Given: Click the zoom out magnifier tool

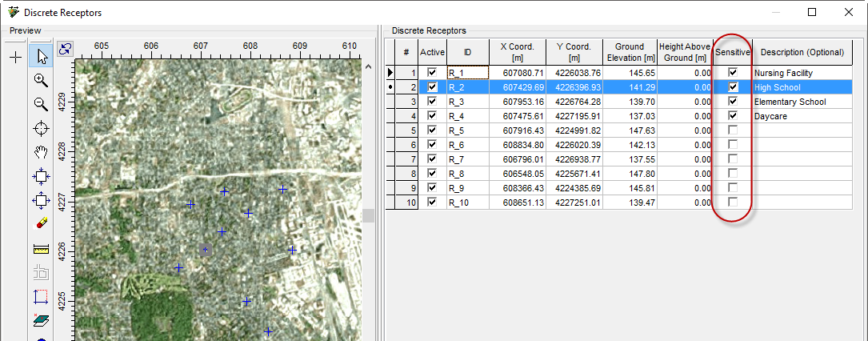Looking at the screenshot, I should click(x=42, y=105).
